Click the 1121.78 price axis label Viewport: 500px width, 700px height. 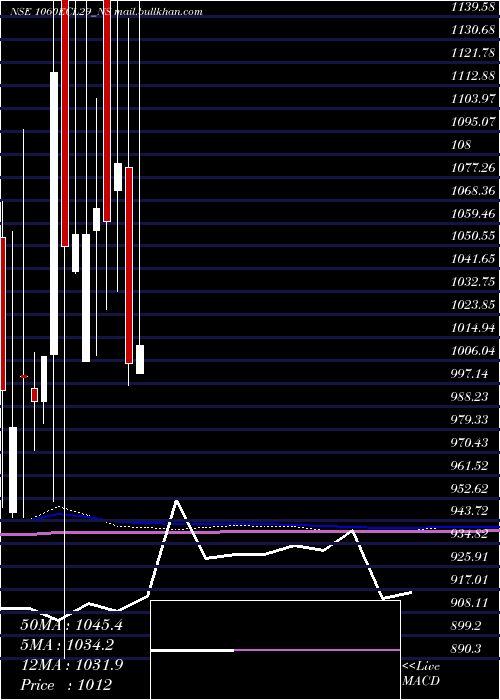[473, 53]
